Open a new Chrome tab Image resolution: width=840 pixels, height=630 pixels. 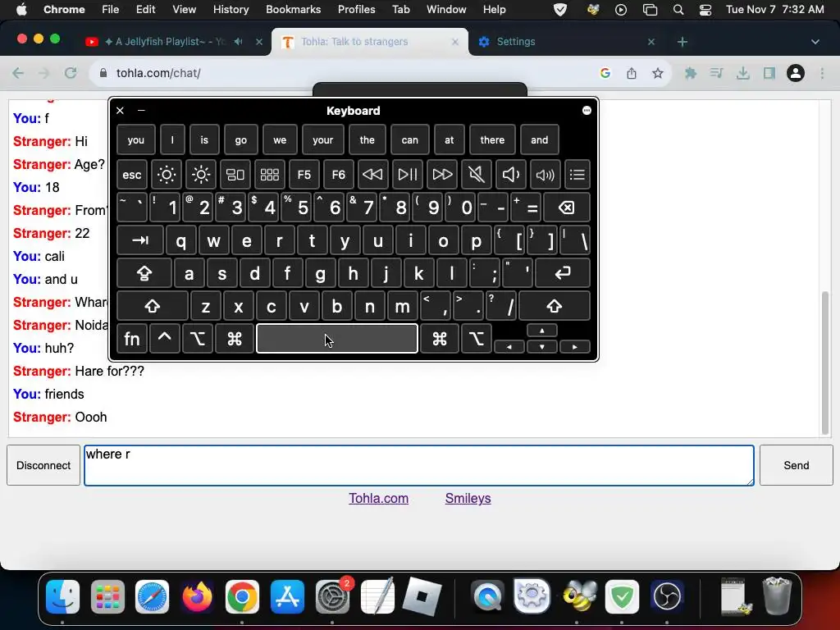point(682,42)
